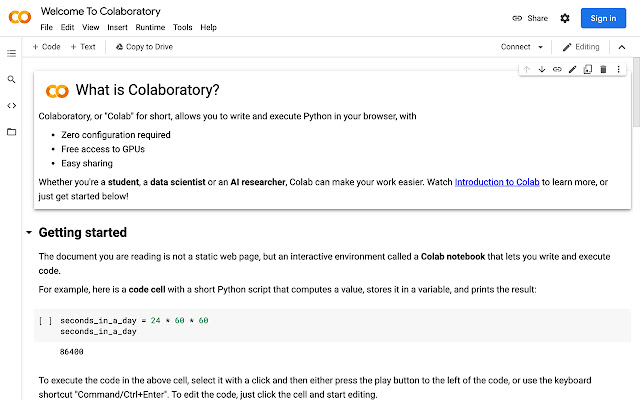The image size is (640, 400).
Task: Click the Easy sharing bullet
Action: coord(87,163)
